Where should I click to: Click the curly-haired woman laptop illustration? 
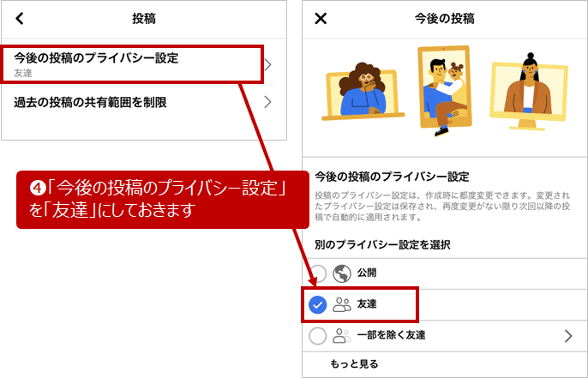(363, 92)
